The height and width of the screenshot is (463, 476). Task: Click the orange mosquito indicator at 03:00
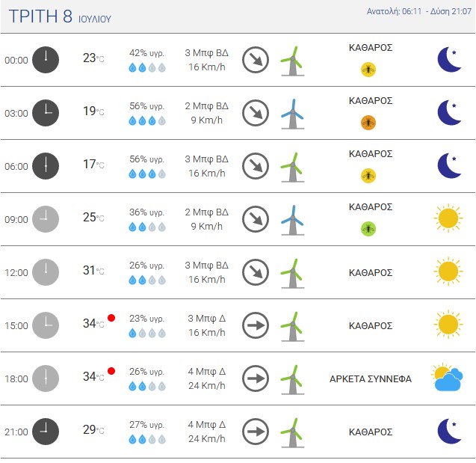(x=368, y=123)
